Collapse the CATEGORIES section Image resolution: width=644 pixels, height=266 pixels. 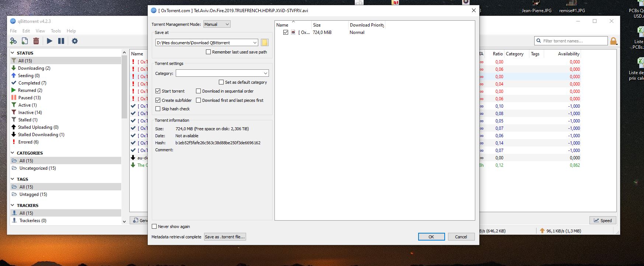pyautogui.click(x=13, y=153)
